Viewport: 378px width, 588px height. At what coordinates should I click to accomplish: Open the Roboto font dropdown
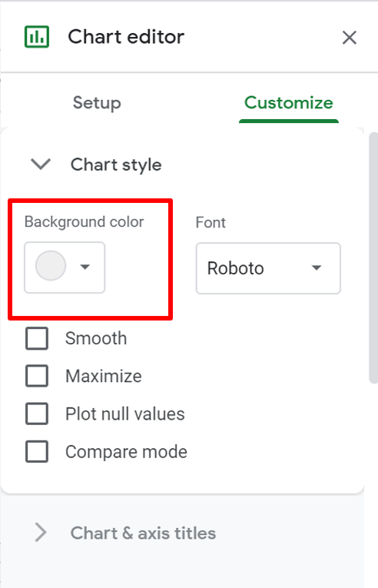point(268,268)
